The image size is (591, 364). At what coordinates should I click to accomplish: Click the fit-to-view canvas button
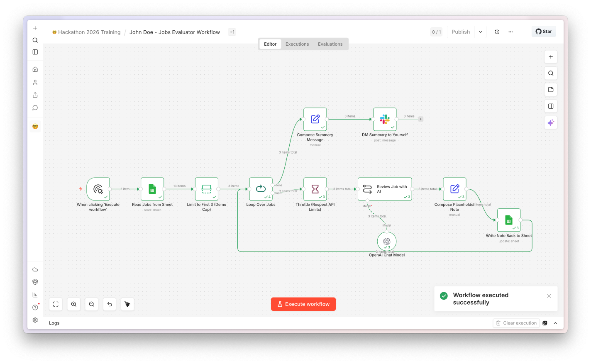56,304
